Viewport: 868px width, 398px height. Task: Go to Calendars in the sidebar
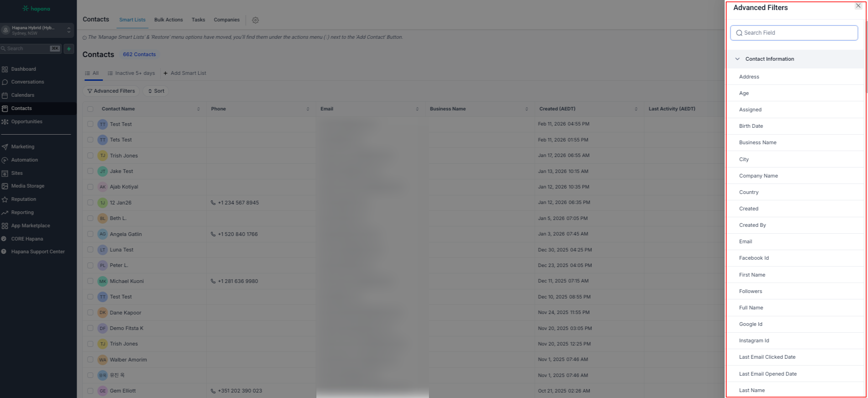22,95
